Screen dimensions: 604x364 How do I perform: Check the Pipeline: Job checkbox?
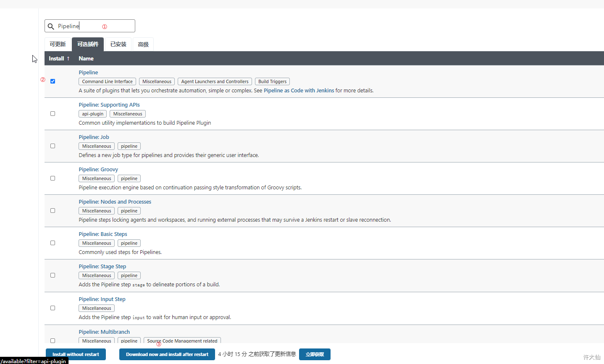click(53, 146)
